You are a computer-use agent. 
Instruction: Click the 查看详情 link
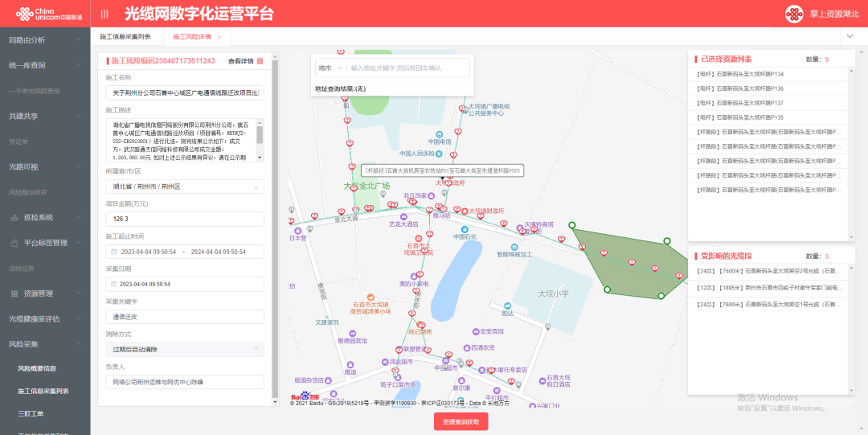click(x=240, y=61)
